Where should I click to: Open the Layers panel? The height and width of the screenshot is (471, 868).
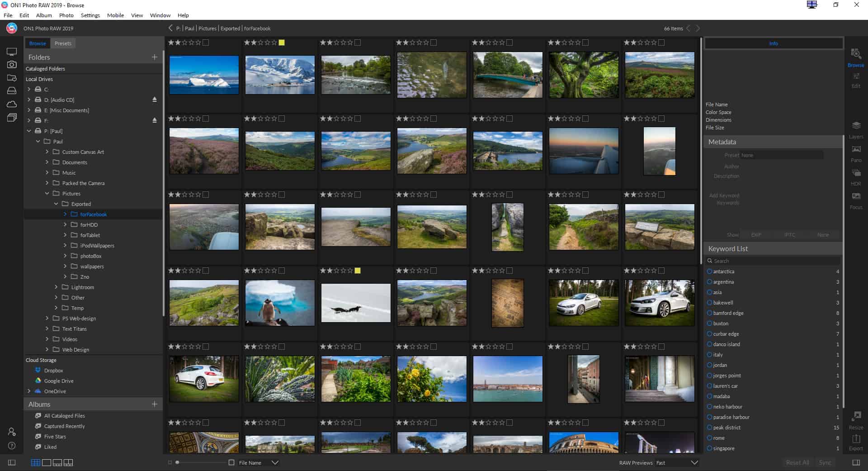pyautogui.click(x=855, y=130)
